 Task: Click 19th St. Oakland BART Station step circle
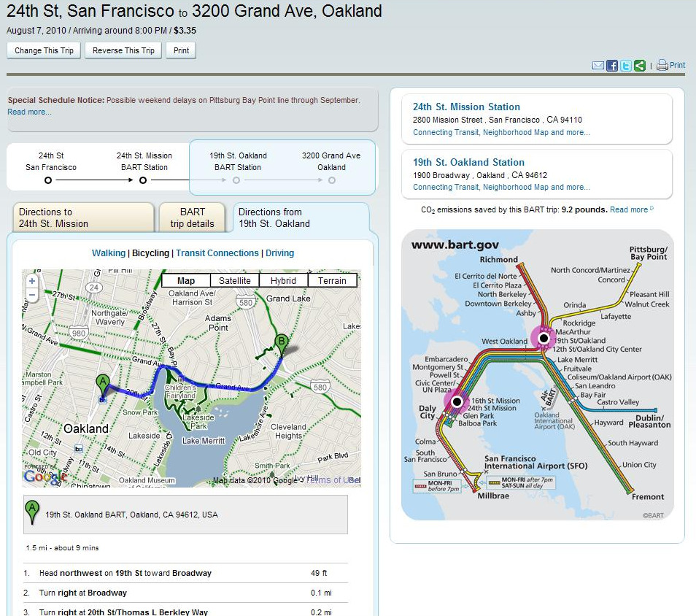pyautogui.click(x=236, y=180)
